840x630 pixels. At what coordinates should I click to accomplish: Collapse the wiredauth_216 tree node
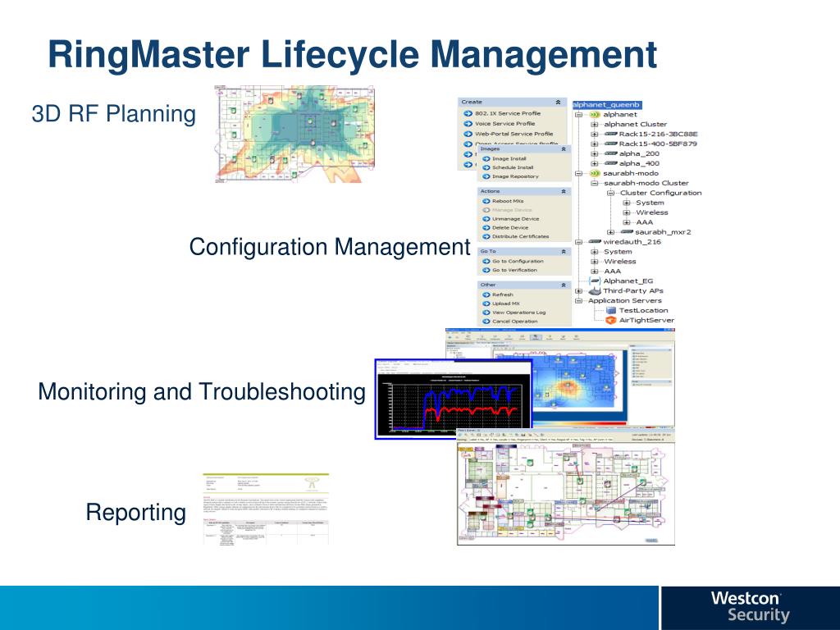click(578, 242)
